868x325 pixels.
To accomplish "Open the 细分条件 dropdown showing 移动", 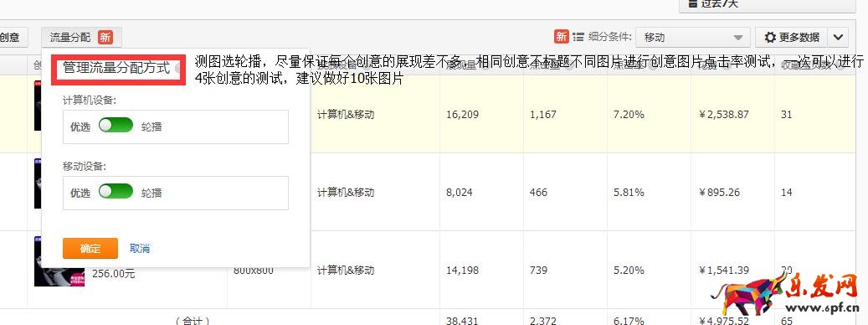I will click(692, 37).
